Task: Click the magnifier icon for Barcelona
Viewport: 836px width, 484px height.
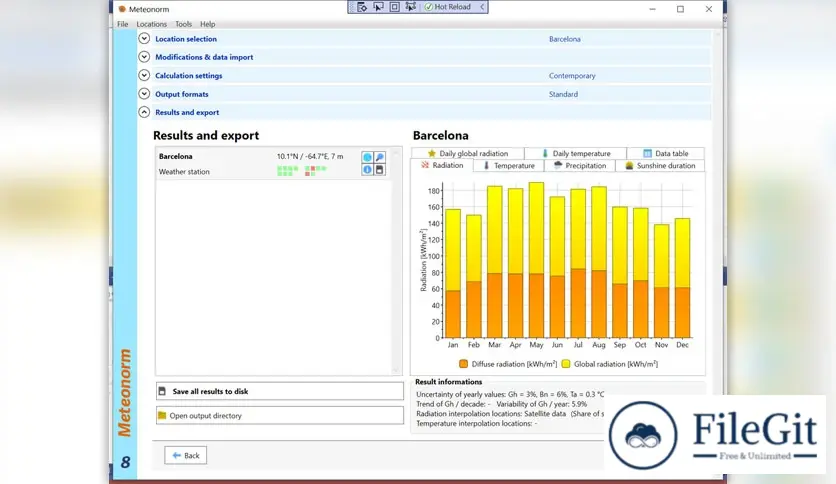Action: pos(380,157)
